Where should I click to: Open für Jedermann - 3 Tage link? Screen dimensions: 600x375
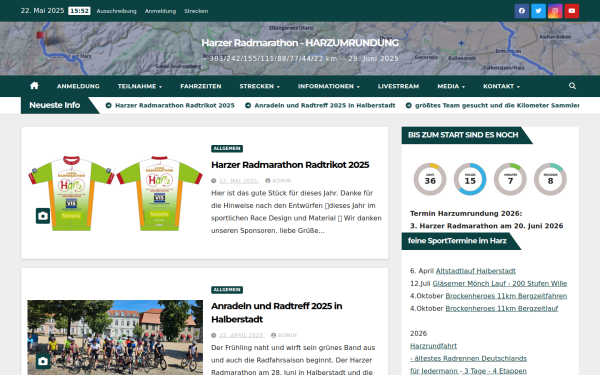(468, 371)
